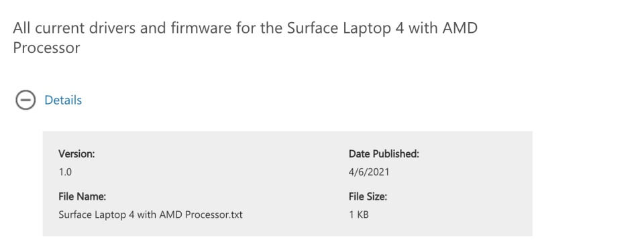Click the word 'firmware' in the page heading

coord(202,28)
